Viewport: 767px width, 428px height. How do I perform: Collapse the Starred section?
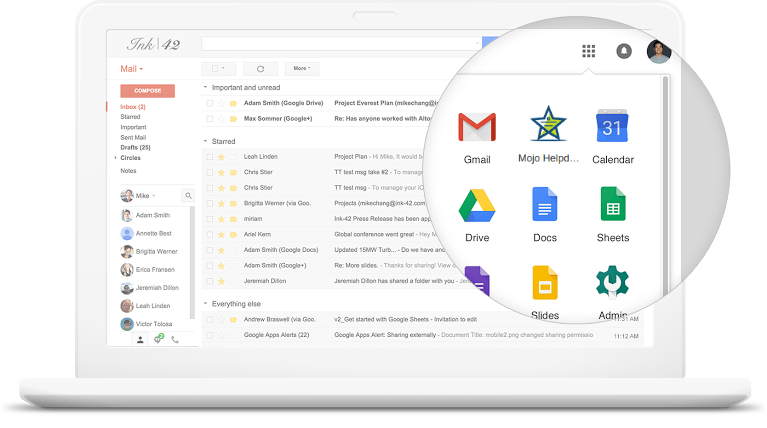coord(205,142)
